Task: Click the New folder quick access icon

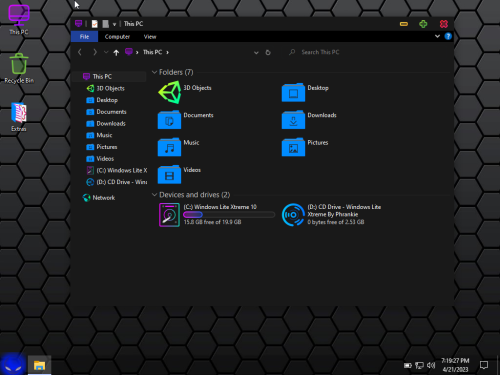Action: pyautogui.click(x=106, y=24)
